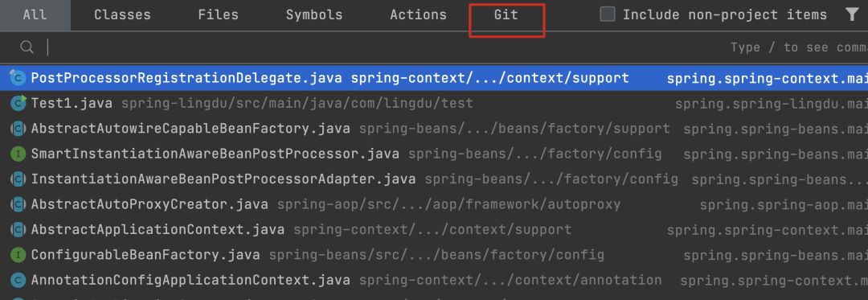
Task: Select AbstractApplicationContext.java search result
Action: [434, 230]
